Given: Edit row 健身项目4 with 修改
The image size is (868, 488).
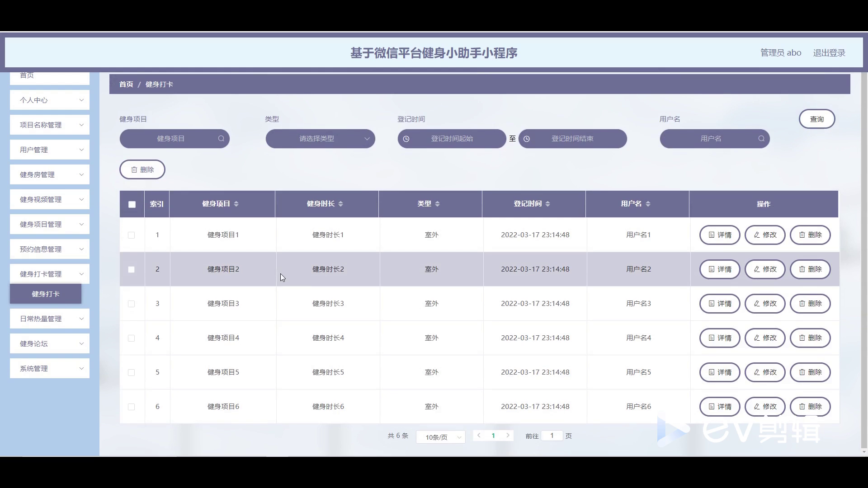Looking at the screenshot, I should pyautogui.click(x=765, y=338).
